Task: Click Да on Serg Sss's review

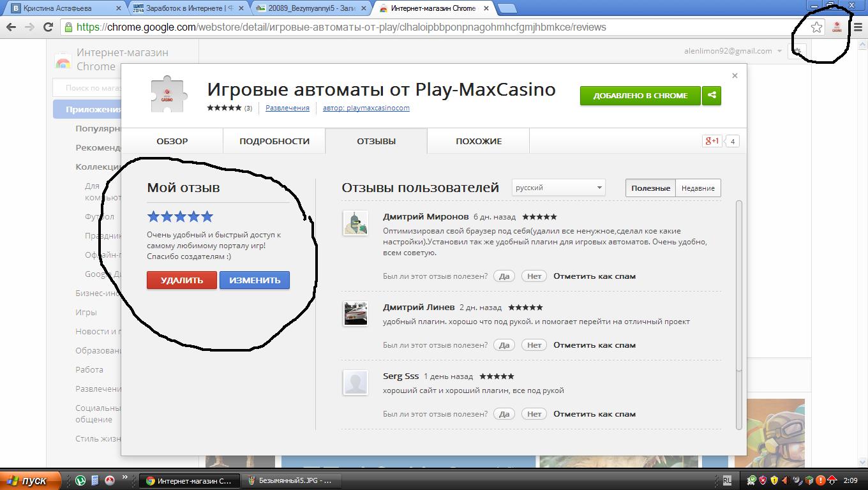Action: 504,414
